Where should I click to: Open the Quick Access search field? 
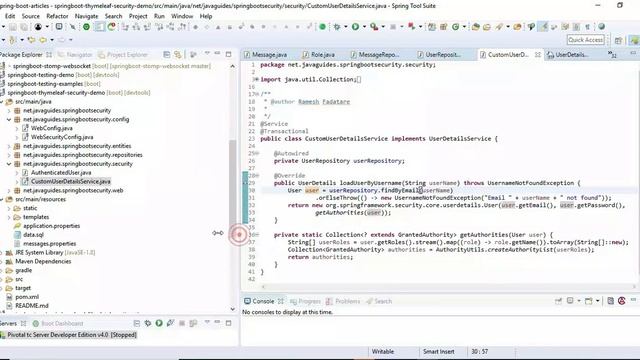[x=585, y=40]
